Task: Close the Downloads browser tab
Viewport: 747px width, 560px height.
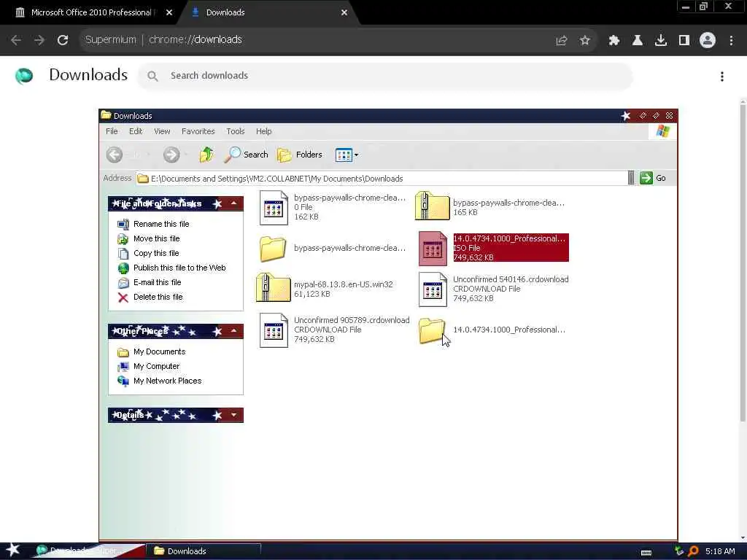Action: (344, 12)
